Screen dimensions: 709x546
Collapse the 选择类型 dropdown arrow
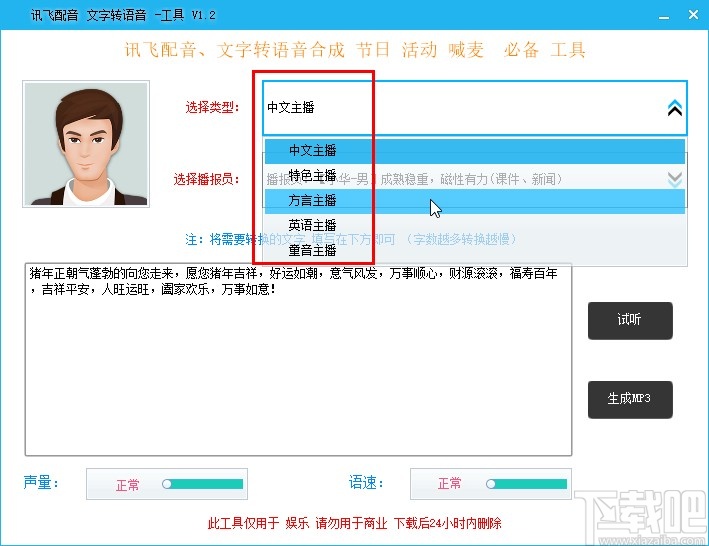pos(674,108)
